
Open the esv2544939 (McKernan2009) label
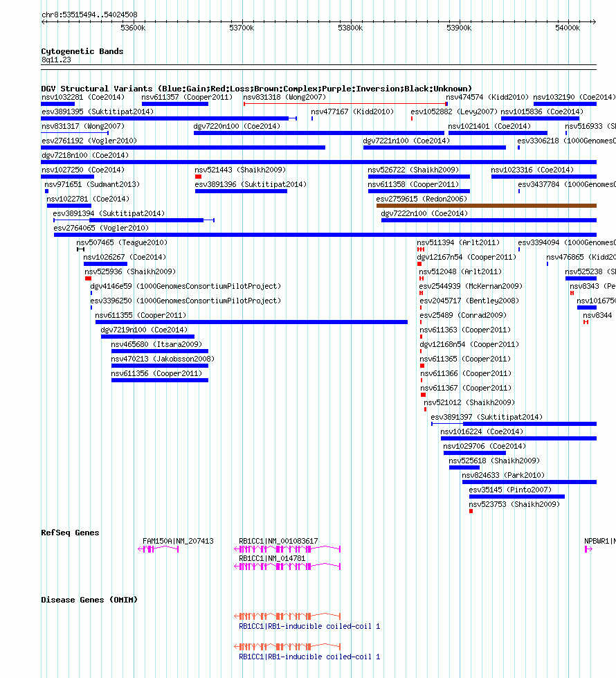(x=471, y=286)
